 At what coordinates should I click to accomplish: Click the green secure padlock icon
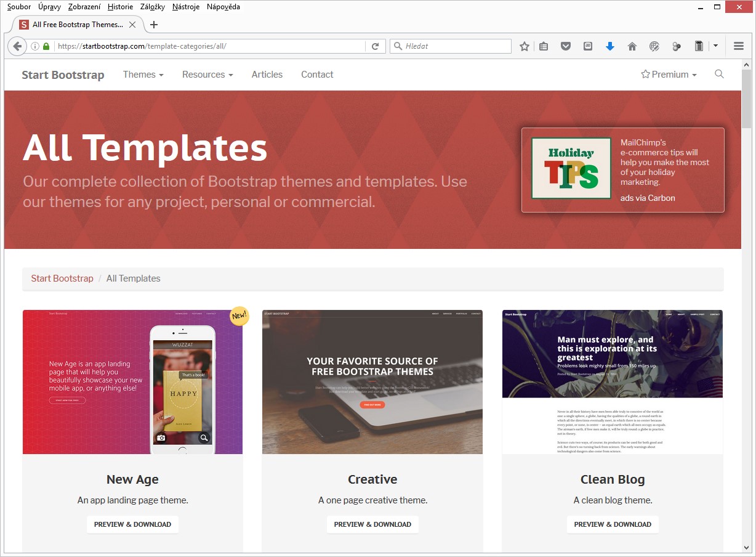point(46,46)
